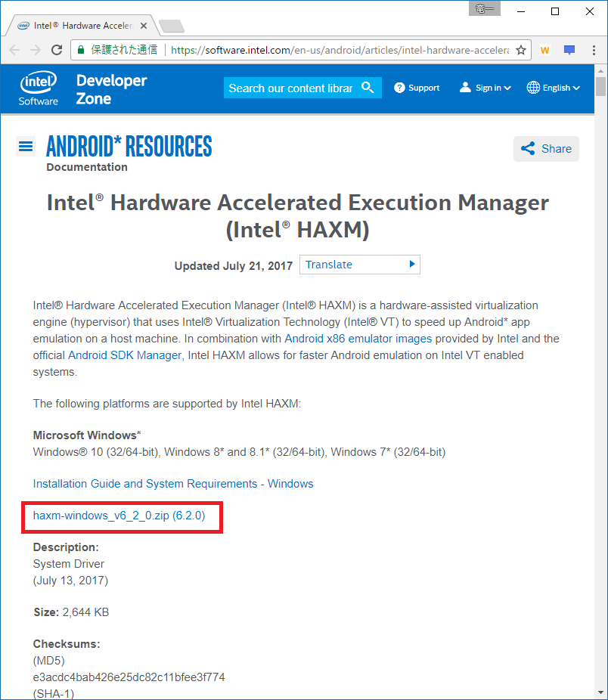Open the English language dropdown
Screen dimensions: 608x700
[x=553, y=88]
